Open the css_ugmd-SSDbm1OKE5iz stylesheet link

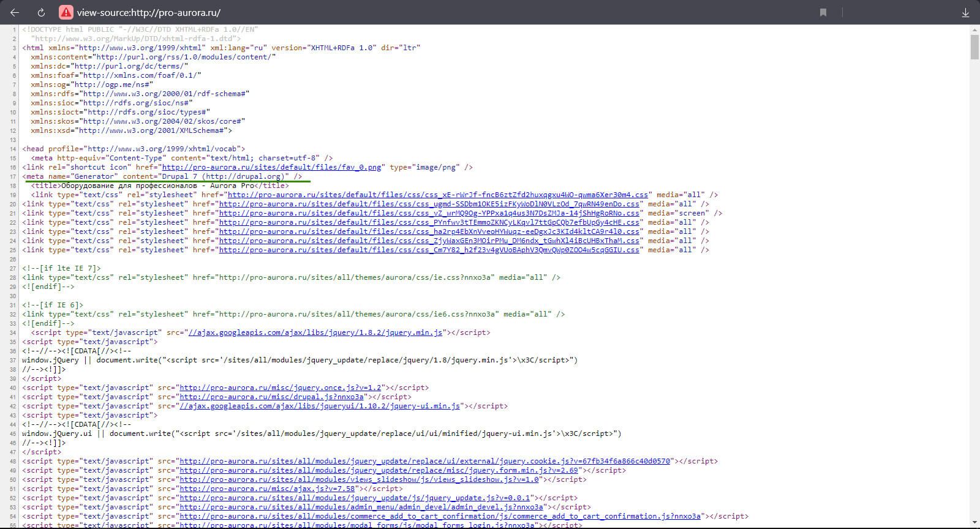pos(429,204)
